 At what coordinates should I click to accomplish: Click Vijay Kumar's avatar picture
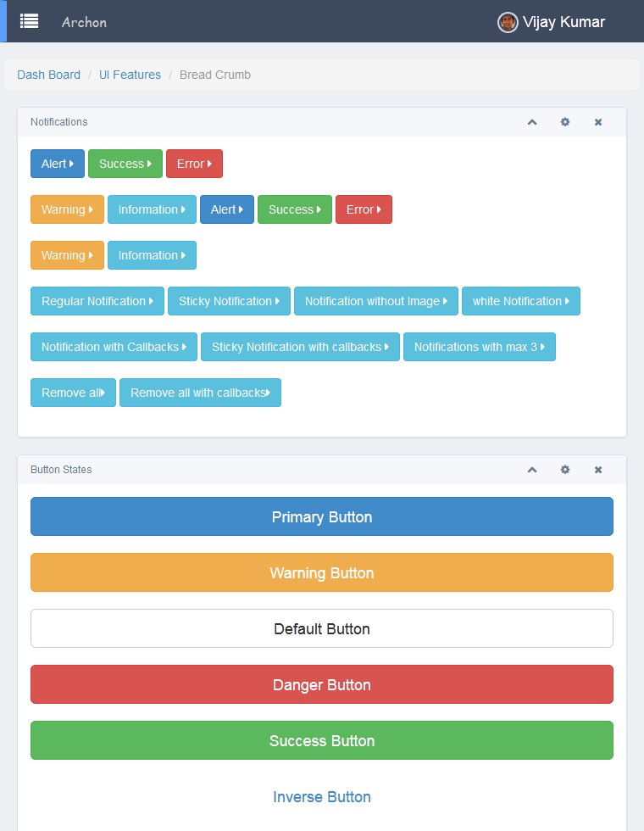coord(508,22)
